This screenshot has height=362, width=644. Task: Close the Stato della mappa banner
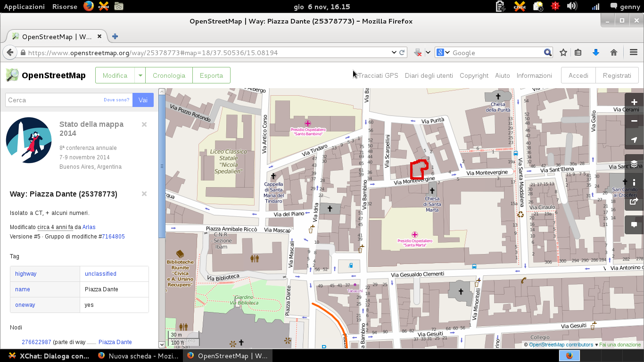[144, 124]
